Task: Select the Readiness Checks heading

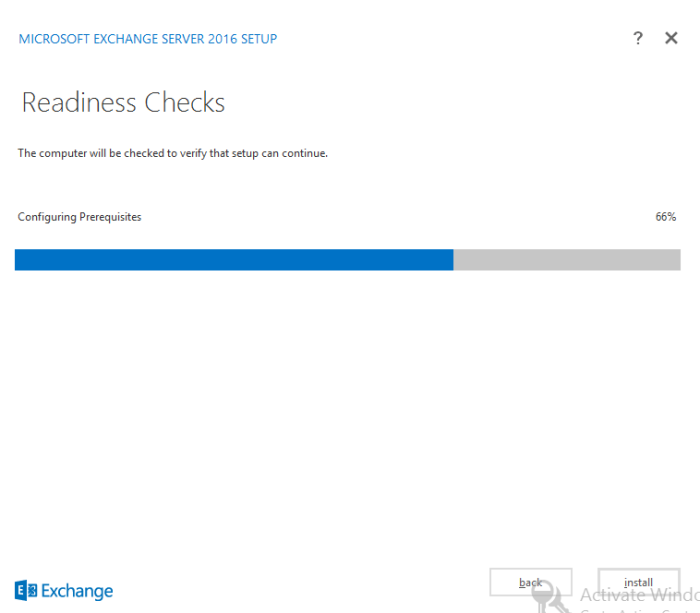Action: pyautogui.click(x=123, y=102)
